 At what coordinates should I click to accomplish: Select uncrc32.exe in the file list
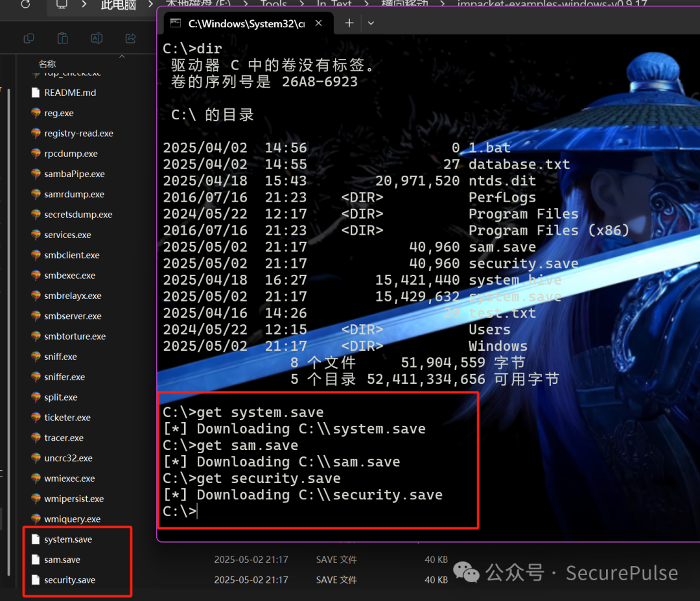pos(68,458)
